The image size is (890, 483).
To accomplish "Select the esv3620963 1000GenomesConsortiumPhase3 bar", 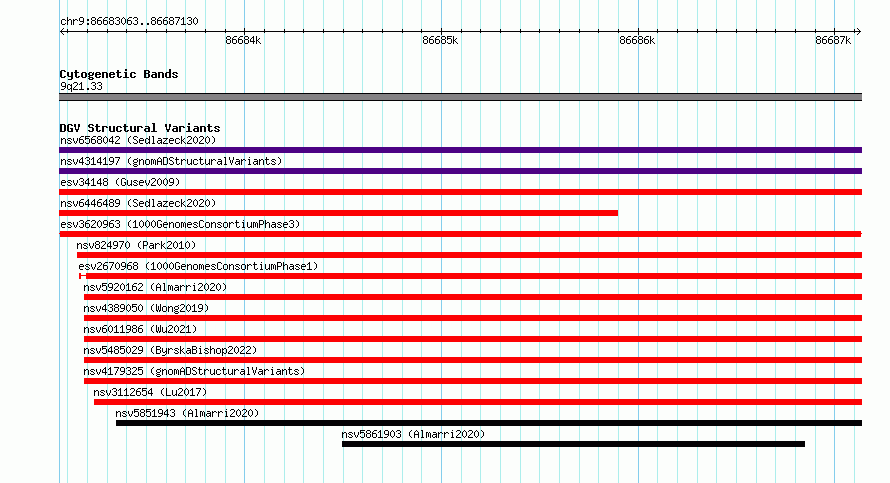I will tap(460, 234).
